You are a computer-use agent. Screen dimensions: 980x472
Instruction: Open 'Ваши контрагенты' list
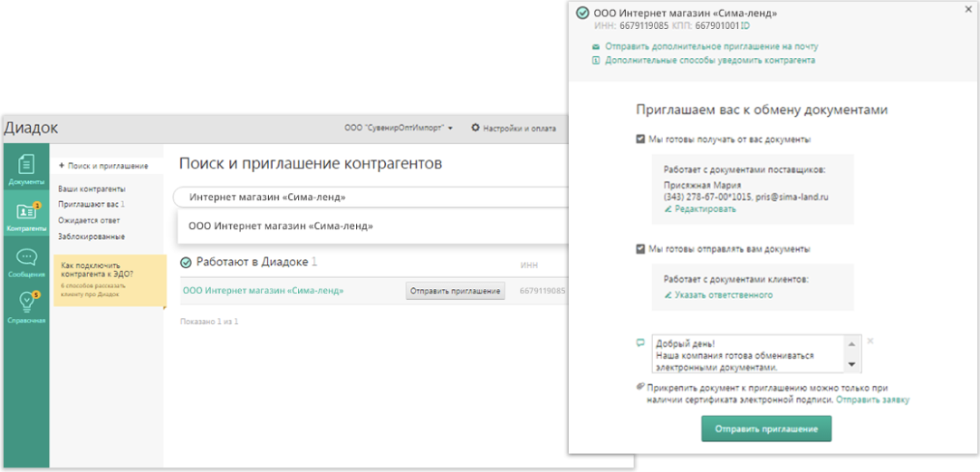point(91,188)
